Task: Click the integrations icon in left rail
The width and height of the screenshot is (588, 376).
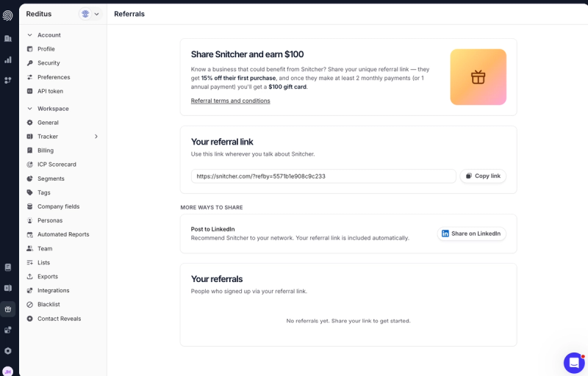Action: click(7, 330)
